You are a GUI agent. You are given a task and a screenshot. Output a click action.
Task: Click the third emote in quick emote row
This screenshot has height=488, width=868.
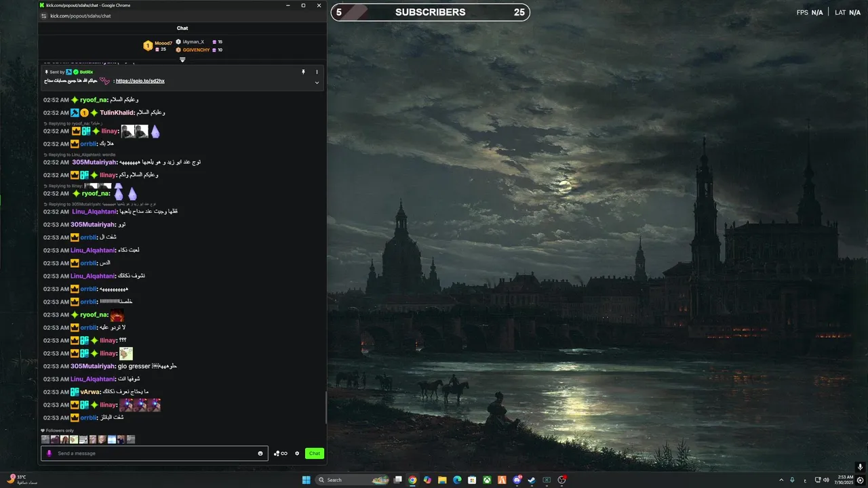click(x=64, y=440)
